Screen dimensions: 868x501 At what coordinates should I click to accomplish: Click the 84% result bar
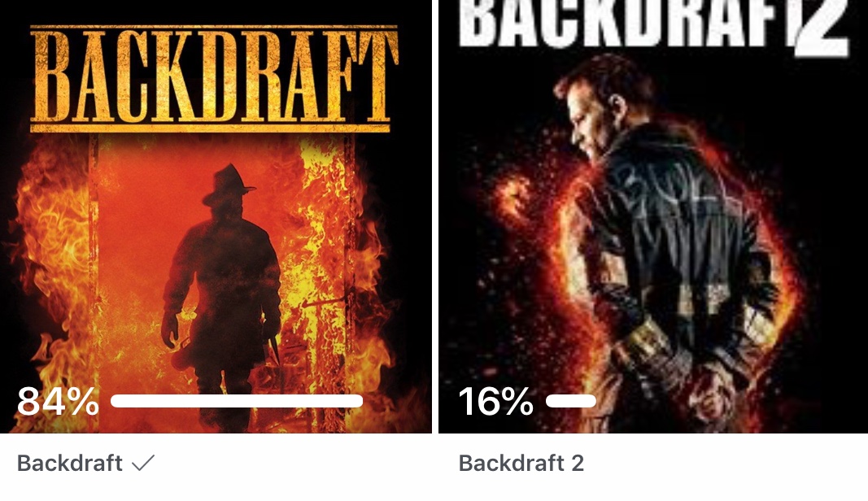pos(237,401)
